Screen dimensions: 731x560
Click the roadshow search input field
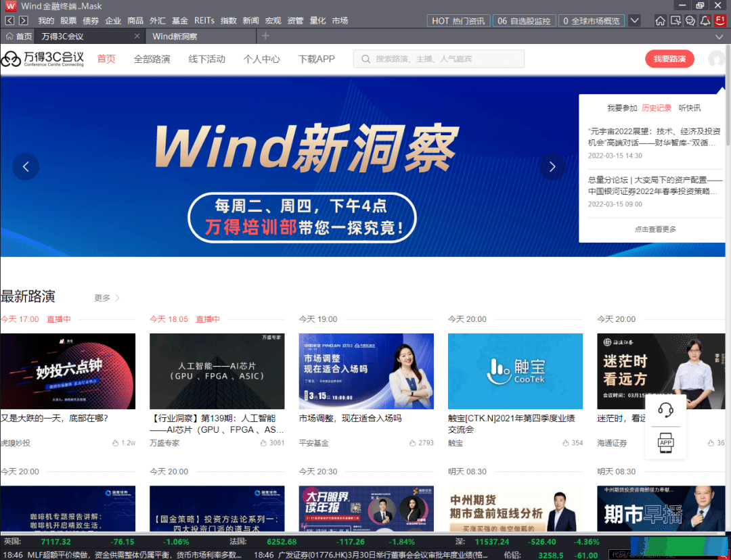pyautogui.click(x=439, y=59)
